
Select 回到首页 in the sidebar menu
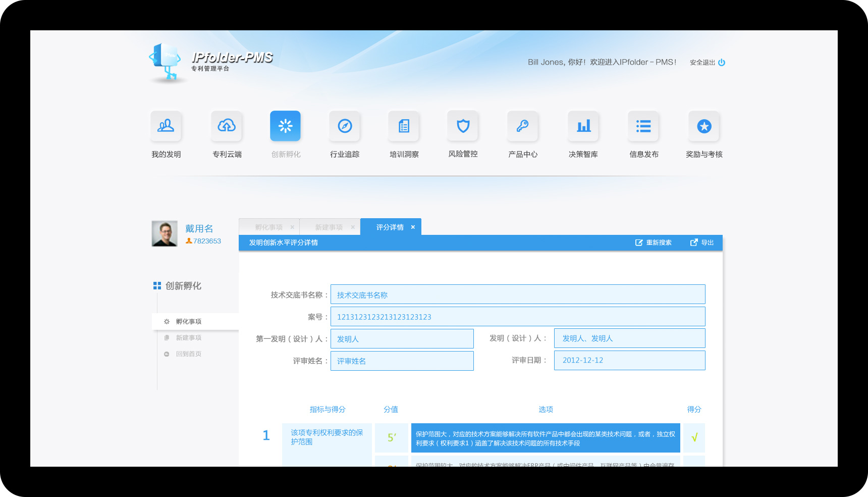[189, 354]
